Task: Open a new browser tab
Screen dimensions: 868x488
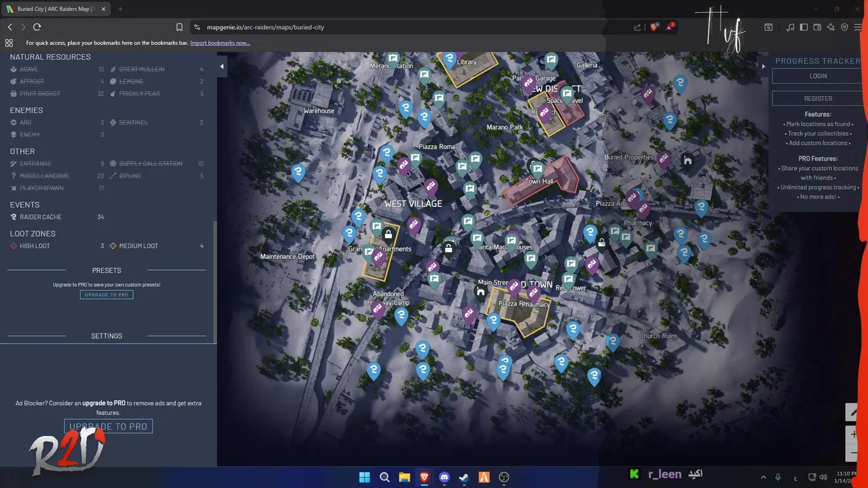Action: point(120,9)
